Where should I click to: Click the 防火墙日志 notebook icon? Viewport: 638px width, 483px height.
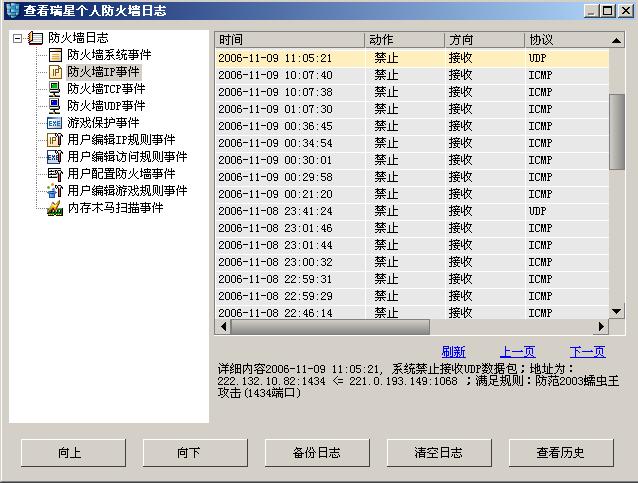pyautogui.click(x=35, y=38)
